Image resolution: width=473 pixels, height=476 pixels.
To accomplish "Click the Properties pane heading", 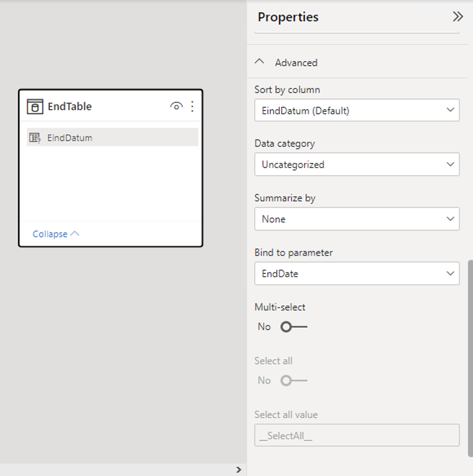I will pyautogui.click(x=288, y=17).
